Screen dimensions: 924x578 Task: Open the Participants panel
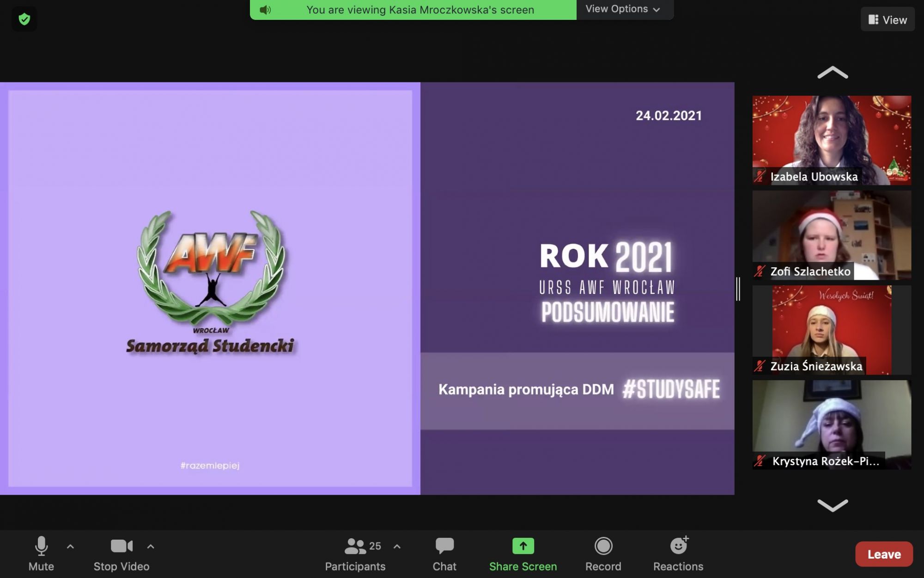[355, 553]
